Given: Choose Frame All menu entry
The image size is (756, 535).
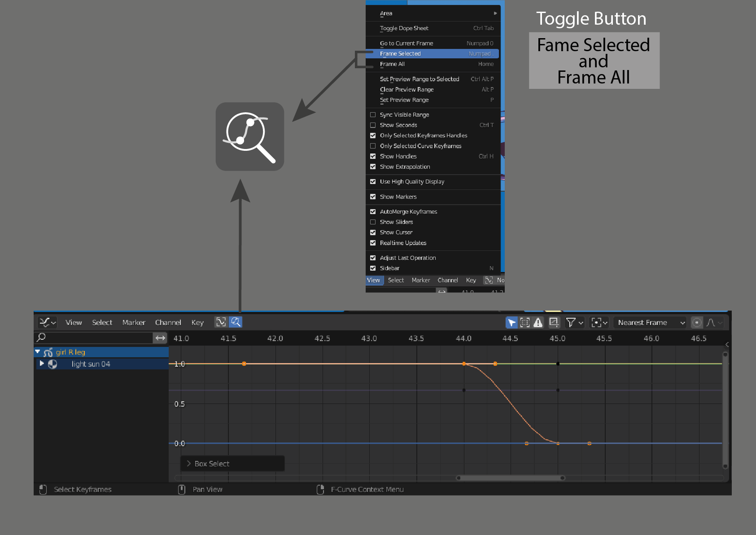Looking at the screenshot, I should tap(433, 64).
